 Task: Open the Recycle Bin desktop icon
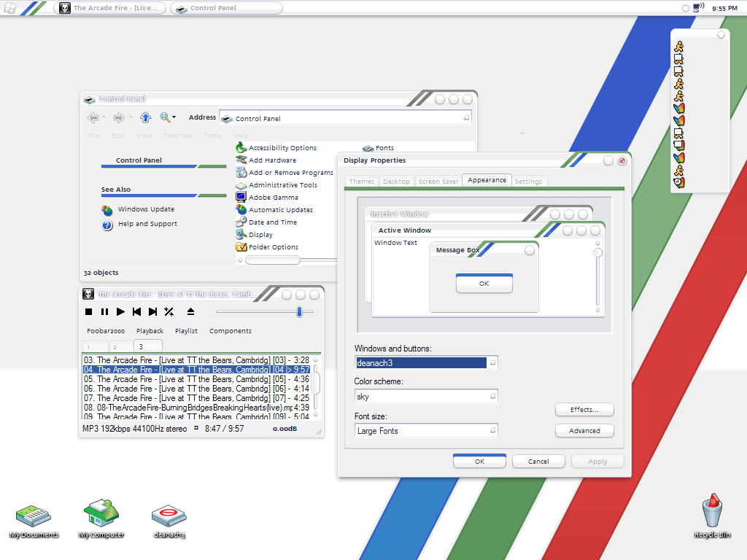coord(712,517)
